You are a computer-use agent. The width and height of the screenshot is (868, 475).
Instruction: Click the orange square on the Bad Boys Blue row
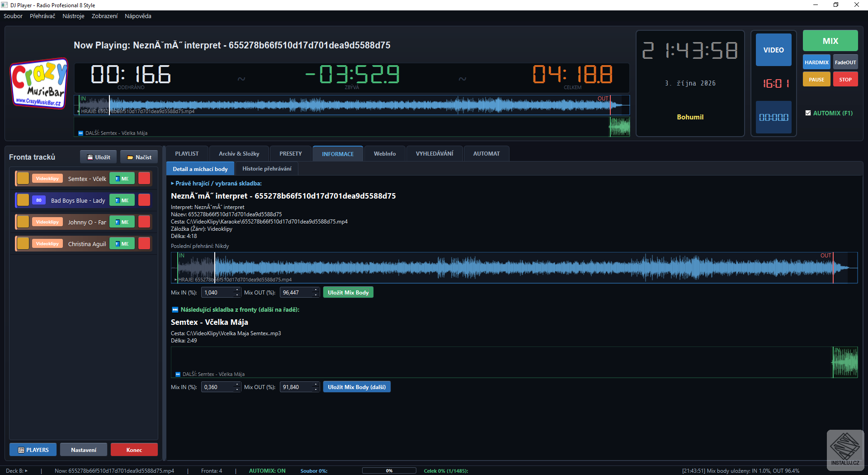(x=23, y=200)
